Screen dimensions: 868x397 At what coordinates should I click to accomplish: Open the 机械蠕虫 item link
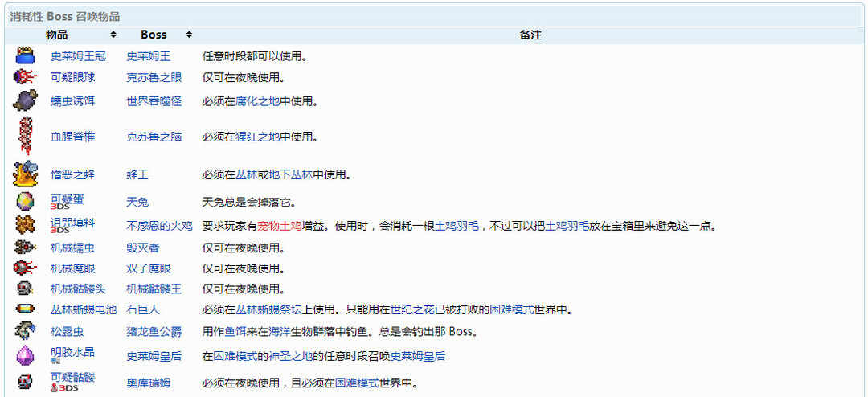point(72,248)
